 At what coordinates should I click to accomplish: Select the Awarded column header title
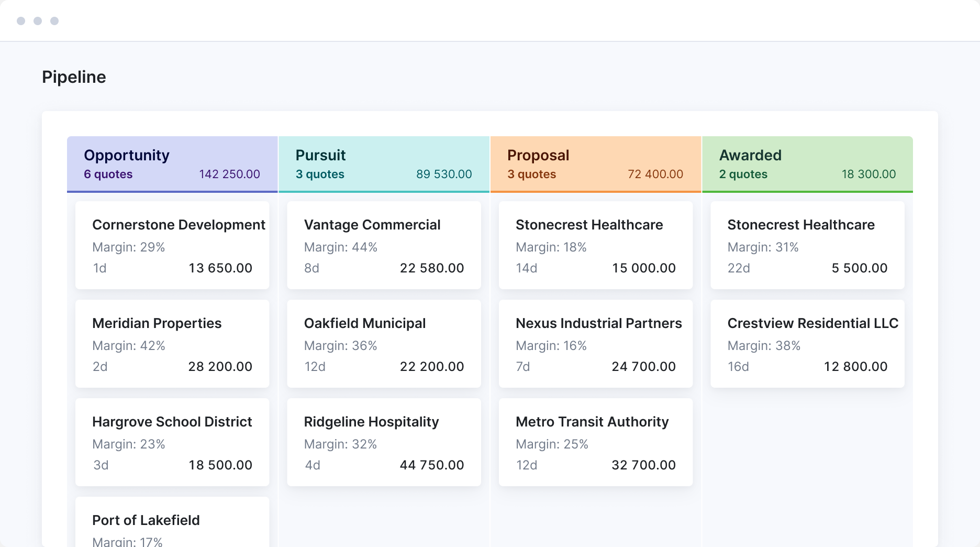coord(750,155)
